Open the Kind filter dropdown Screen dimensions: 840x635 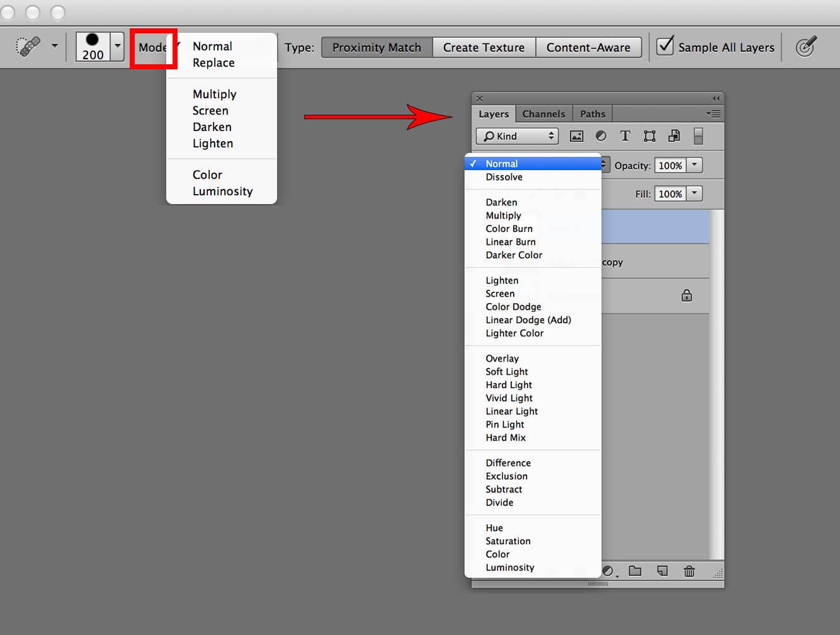tap(518, 136)
